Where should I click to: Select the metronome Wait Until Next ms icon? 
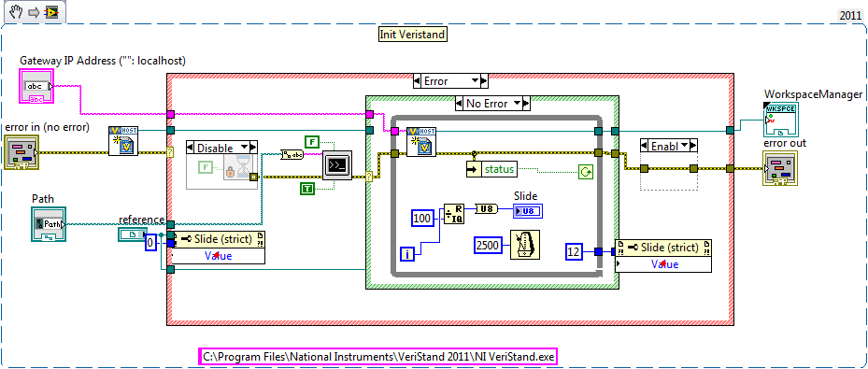point(525,244)
